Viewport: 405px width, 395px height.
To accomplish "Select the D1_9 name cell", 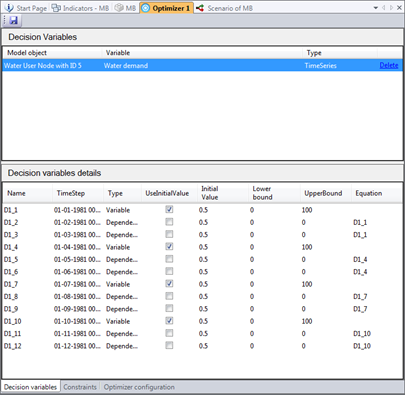I will [28, 309].
